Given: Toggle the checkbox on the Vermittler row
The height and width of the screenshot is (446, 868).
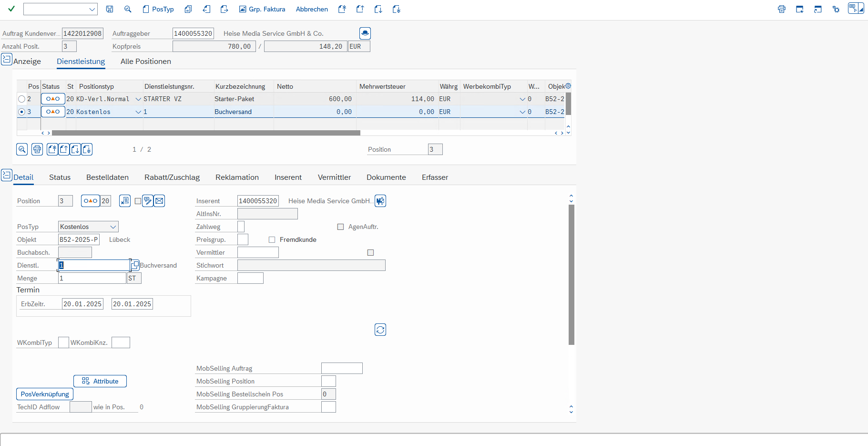Looking at the screenshot, I should pyautogui.click(x=370, y=252).
